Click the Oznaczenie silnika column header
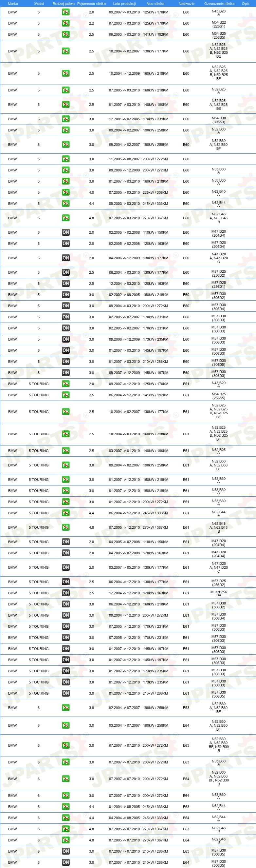 pyautogui.click(x=219, y=4)
